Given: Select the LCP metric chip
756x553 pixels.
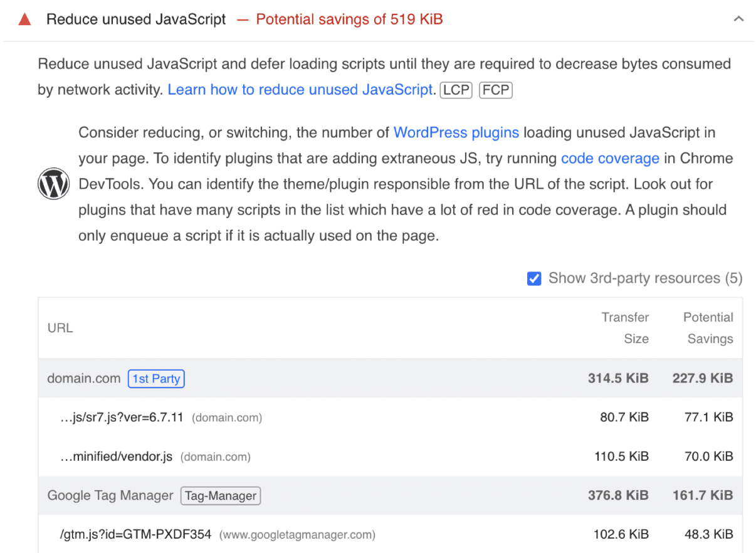Looking at the screenshot, I should [x=456, y=90].
